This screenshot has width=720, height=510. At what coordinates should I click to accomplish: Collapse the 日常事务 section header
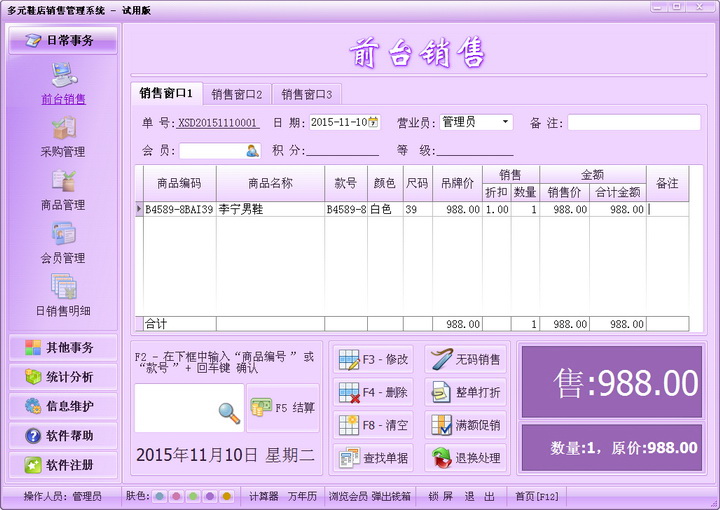63,40
